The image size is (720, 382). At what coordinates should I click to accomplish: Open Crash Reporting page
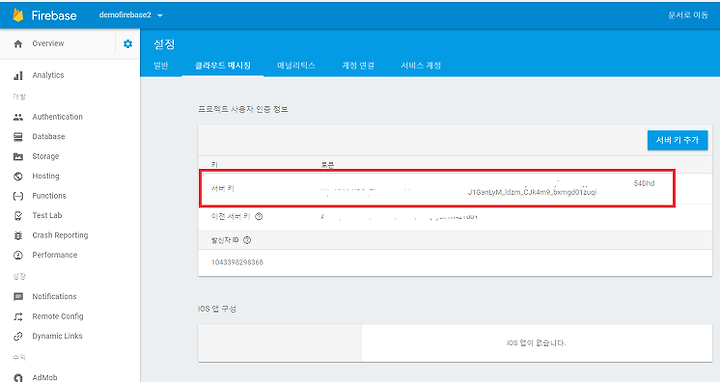point(60,236)
